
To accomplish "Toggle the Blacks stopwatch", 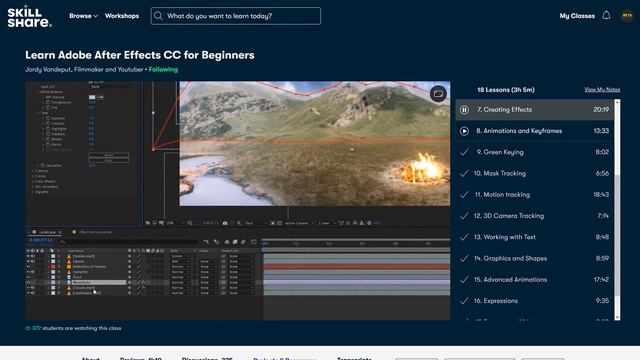I will point(48,144).
